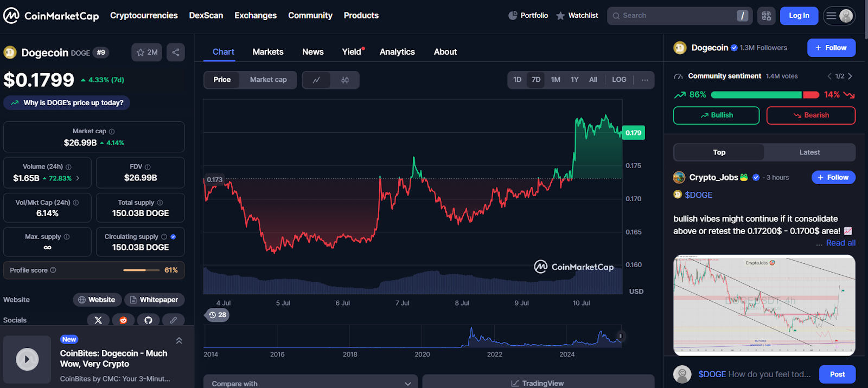Focus the Search input field
Screen dimensions: 868x388
coord(679,16)
